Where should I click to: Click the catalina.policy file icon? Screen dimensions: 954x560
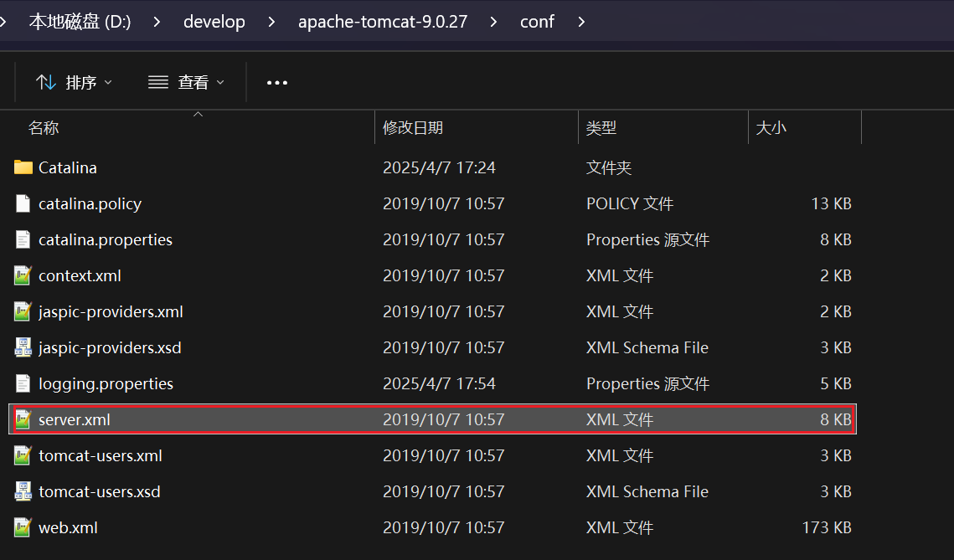tap(23, 203)
